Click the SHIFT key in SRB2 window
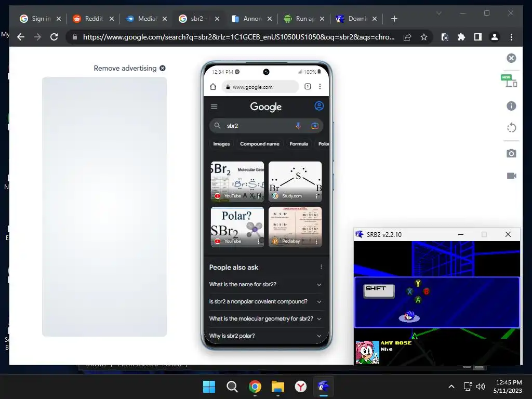The width and height of the screenshot is (532, 399). pyautogui.click(x=379, y=291)
